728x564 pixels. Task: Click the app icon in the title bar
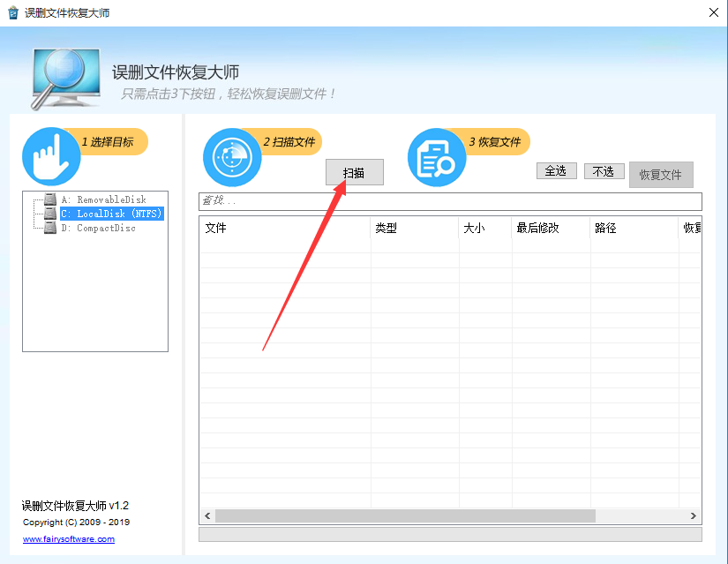[12, 12]
